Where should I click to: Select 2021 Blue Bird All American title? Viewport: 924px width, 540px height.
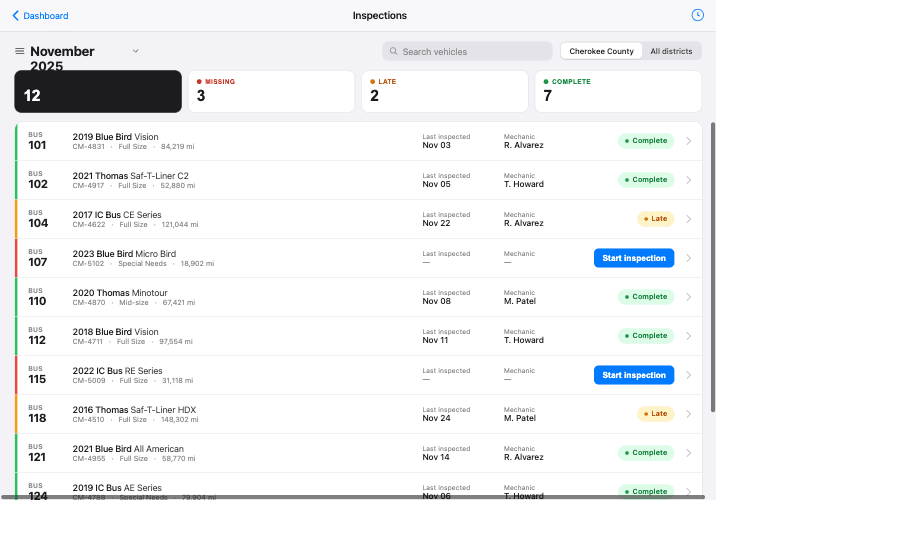[128, 449]
